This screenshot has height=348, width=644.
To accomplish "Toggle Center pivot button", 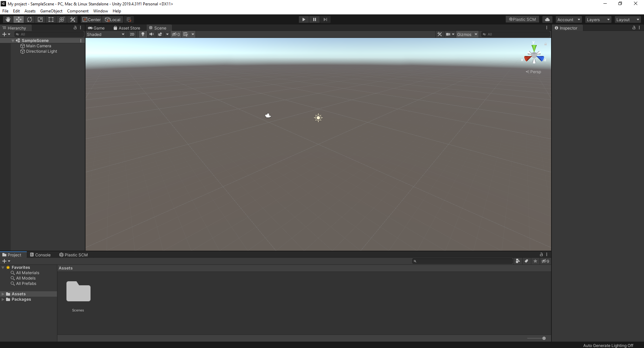I will 92,19.
